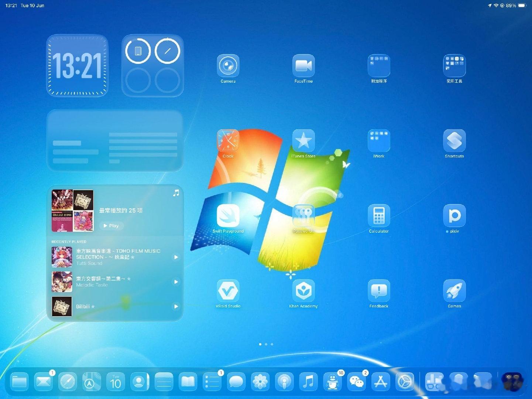The height and width of the screenshot is (399, 532).
Task: Open the App Library dock icon
Action: click(513, 382)
